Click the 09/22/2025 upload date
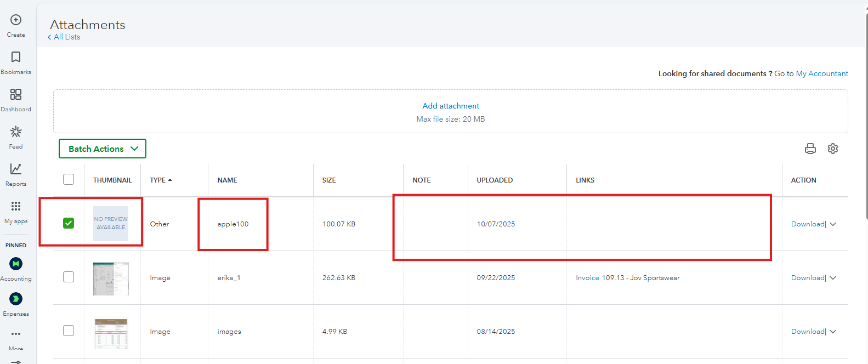 pos(496,278)
